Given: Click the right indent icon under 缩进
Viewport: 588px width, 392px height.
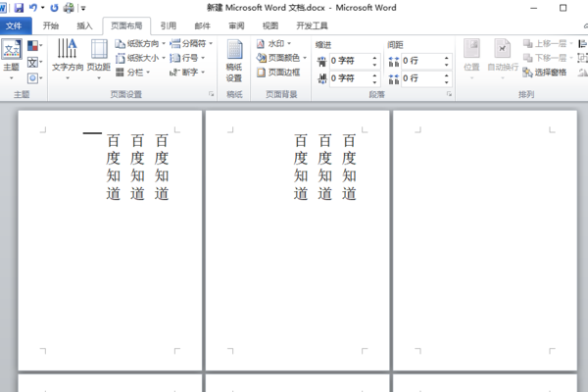Looking at the screenshot, I should click(x=321, y=78).
